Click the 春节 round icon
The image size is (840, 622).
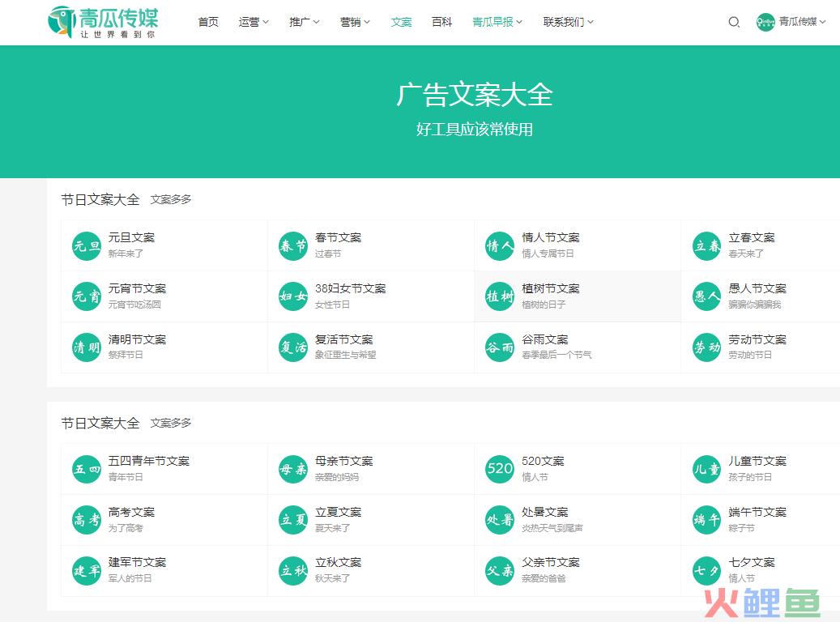point(293,246)
